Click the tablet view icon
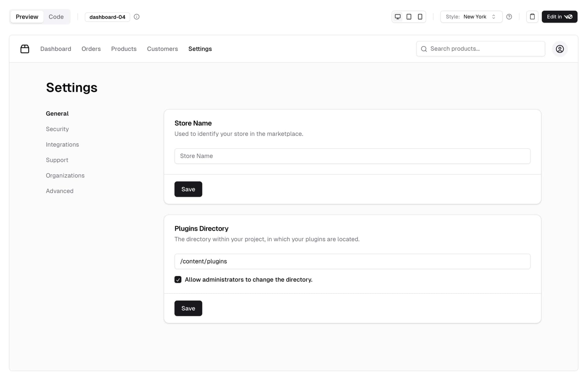The image size is (588, 380). [409, 16]
